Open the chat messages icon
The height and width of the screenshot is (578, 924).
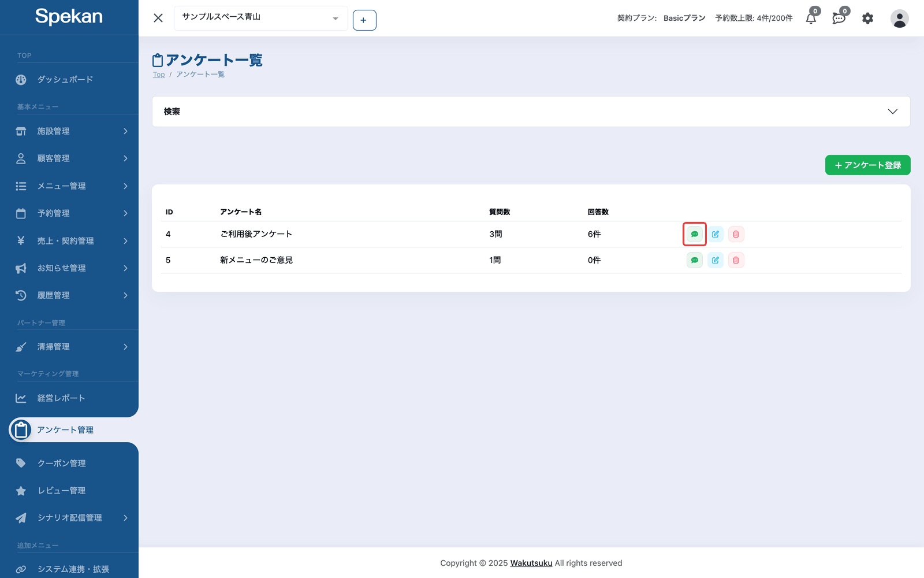click(x=839, y=18)
